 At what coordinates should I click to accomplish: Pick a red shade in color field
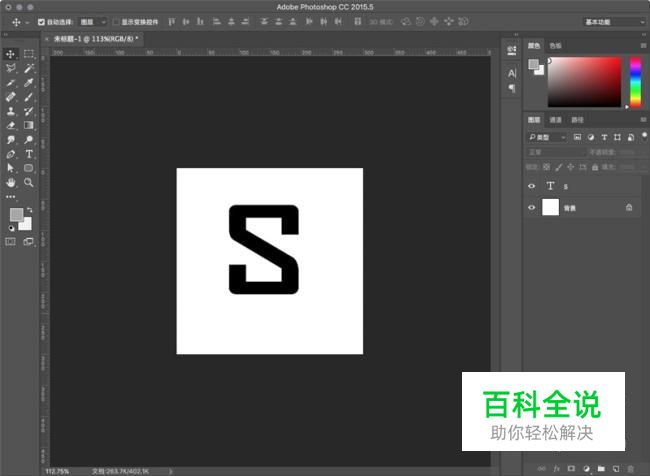click(585, 82)
